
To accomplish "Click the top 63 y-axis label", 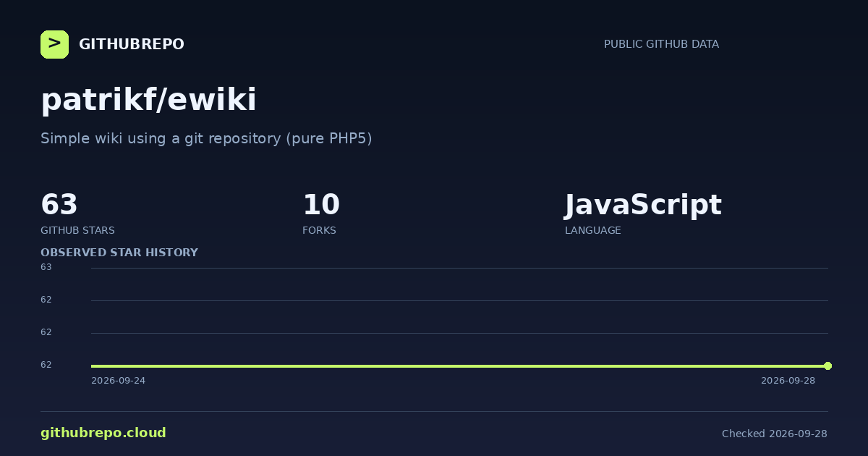I will coord(46,267).
